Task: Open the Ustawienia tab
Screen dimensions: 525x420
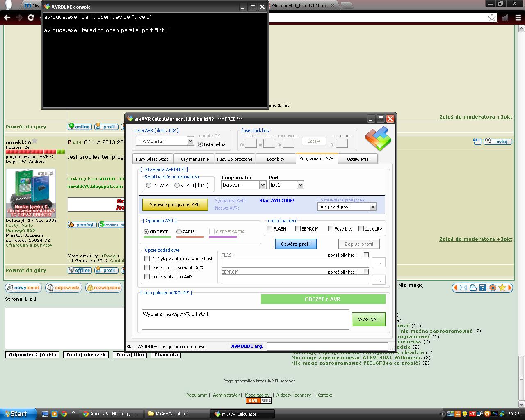Action: pos(358,159)
